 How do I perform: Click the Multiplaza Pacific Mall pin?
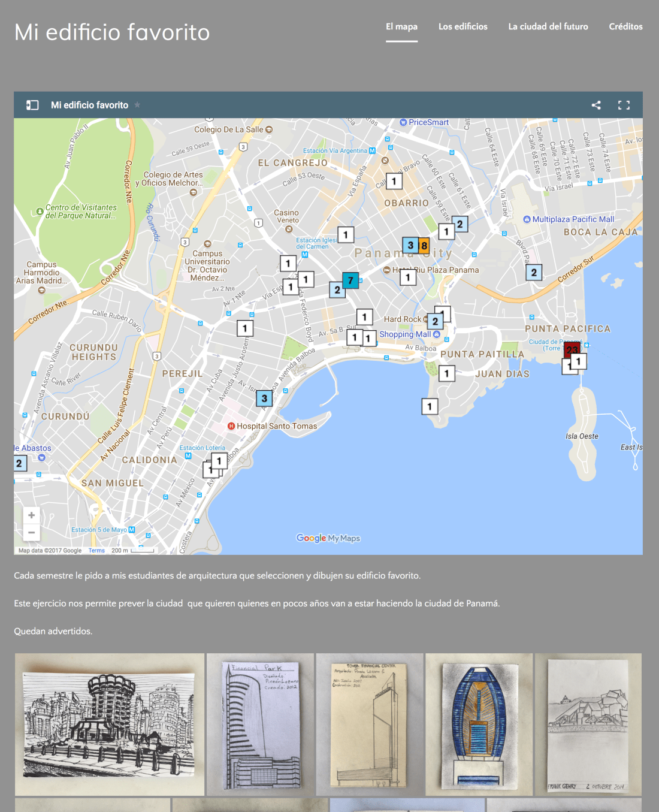pos(527,219)
